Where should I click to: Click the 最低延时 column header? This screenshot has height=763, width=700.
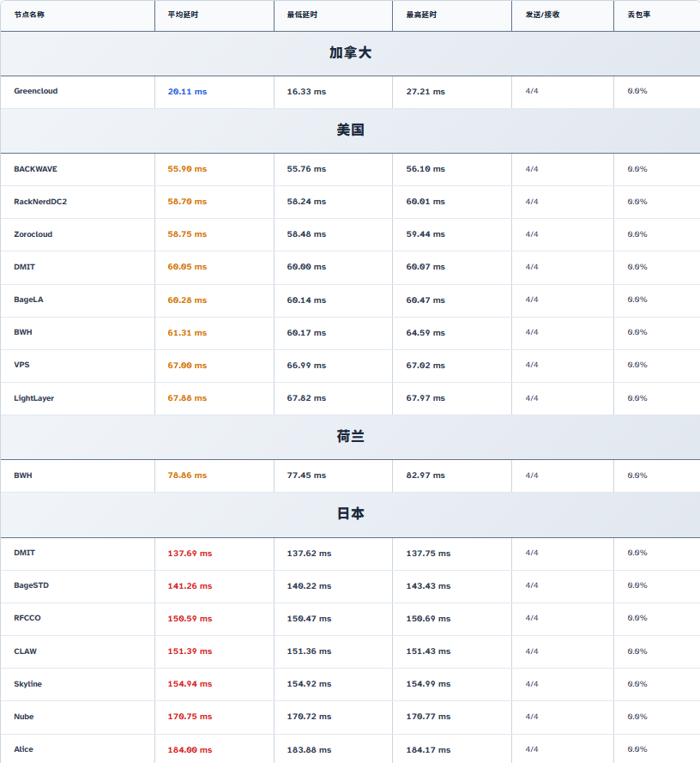[301, 15]
